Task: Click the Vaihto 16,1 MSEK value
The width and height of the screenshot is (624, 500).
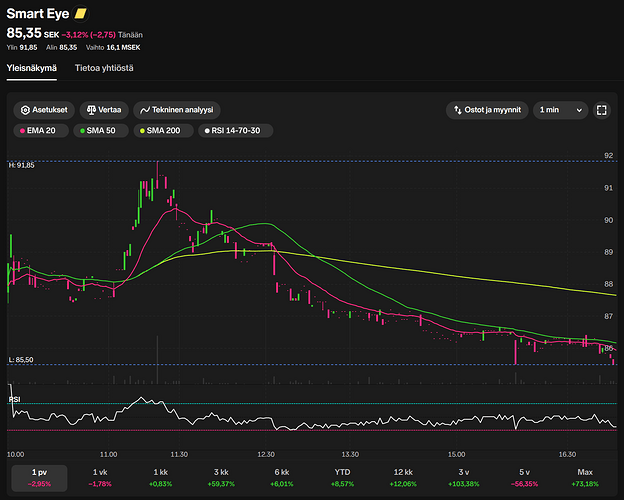Action: [x=113, y=47]
